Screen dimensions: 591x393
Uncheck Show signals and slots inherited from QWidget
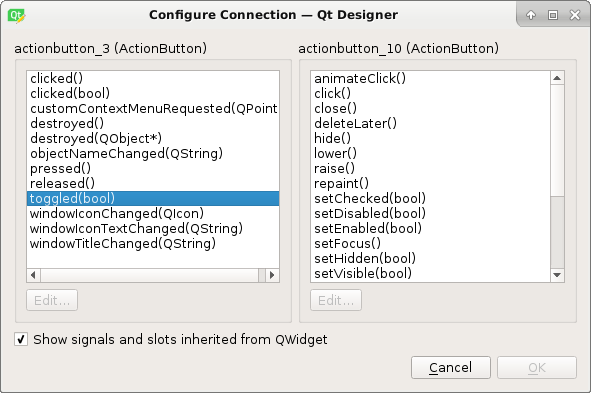coord(21,339)
